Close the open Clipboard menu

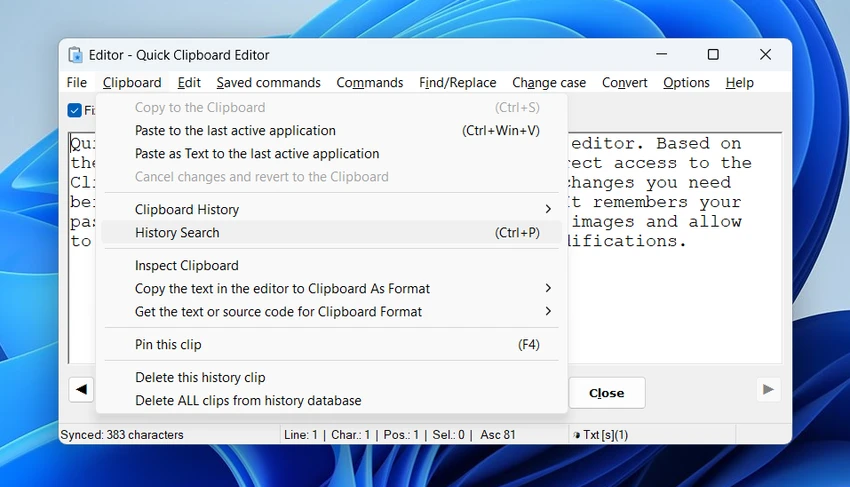[132, 82]
